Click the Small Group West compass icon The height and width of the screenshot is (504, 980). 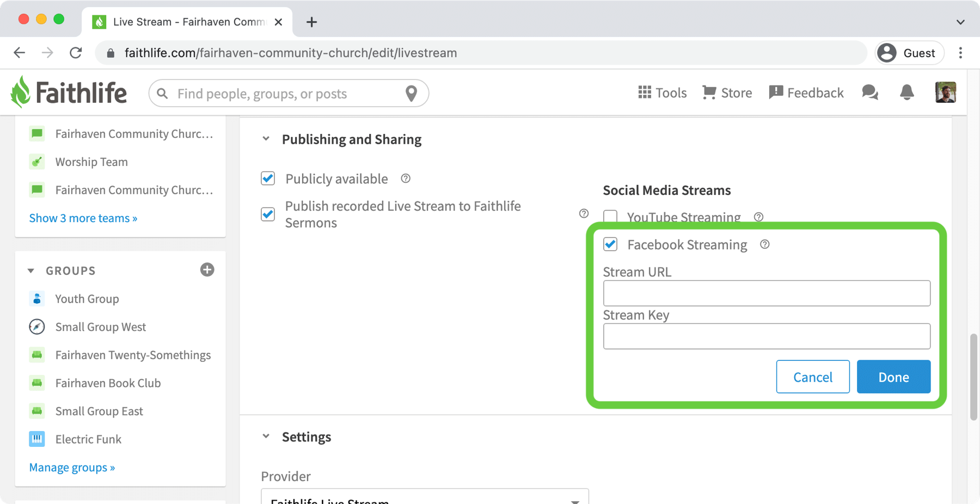click(x=37, y=327)
